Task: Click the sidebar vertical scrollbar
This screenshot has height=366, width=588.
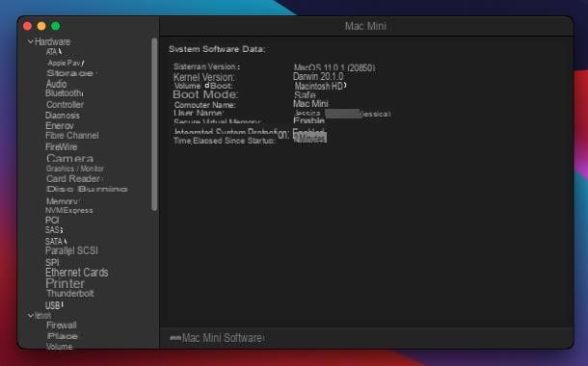Action: coord(154,123)
